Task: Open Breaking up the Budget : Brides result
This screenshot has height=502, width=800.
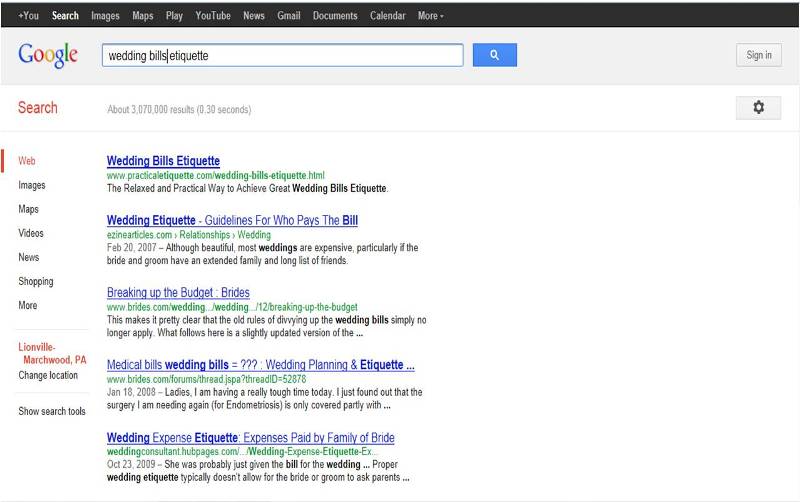Action: [178, 293]
